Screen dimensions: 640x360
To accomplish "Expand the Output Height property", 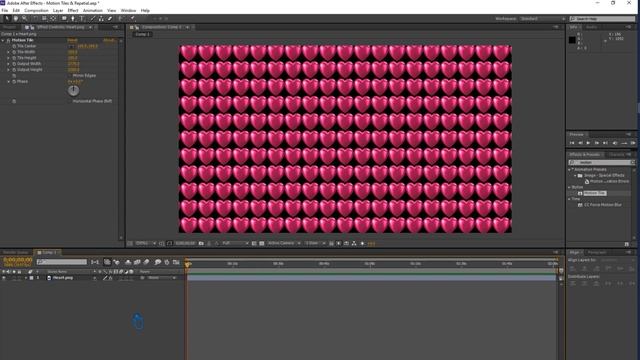I will 9,70.
